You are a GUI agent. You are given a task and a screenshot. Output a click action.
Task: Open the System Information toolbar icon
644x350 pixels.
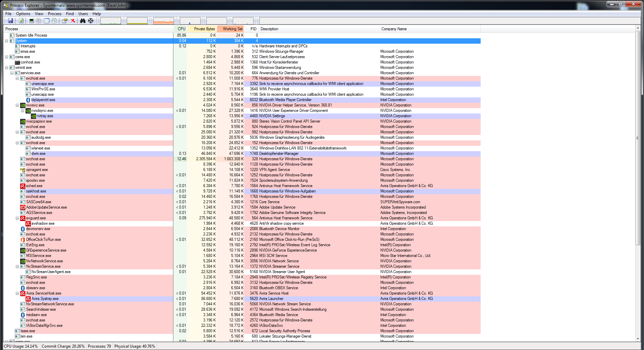click(x=32, y=21)
